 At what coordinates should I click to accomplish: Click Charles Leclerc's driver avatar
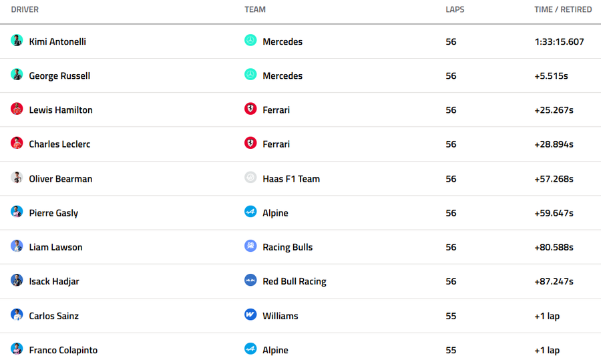(x=17, y=143)
